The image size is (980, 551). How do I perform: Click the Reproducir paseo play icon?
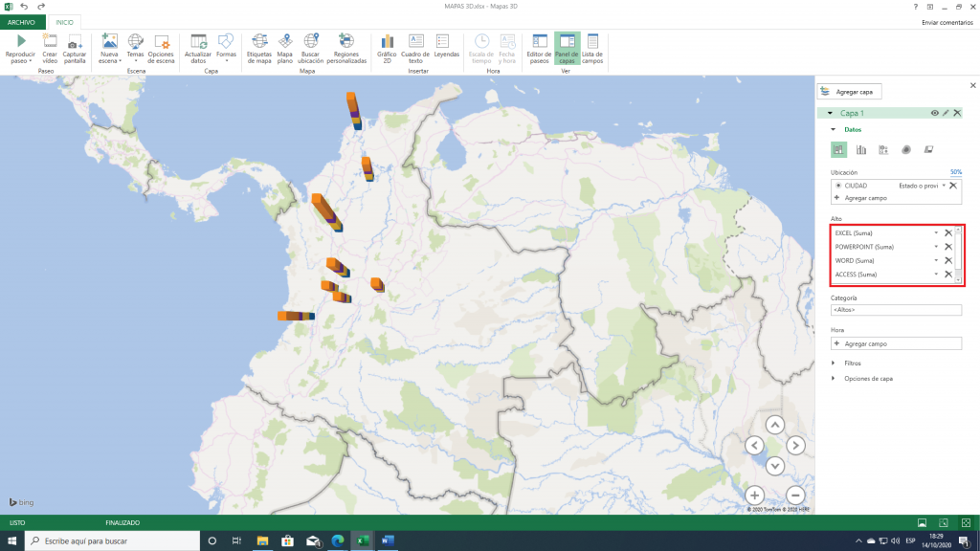click(21, 41)
